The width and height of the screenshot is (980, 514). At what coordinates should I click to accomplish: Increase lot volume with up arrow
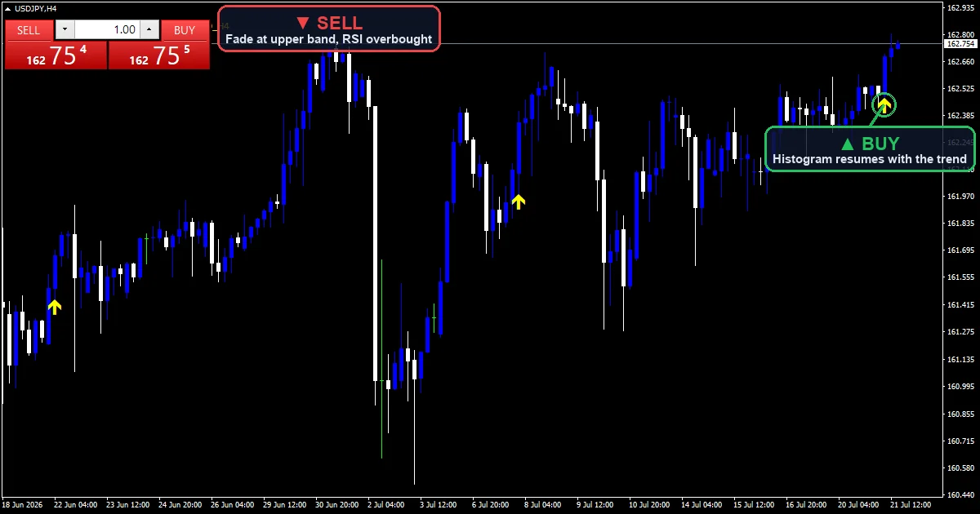[x=149, y=30]
